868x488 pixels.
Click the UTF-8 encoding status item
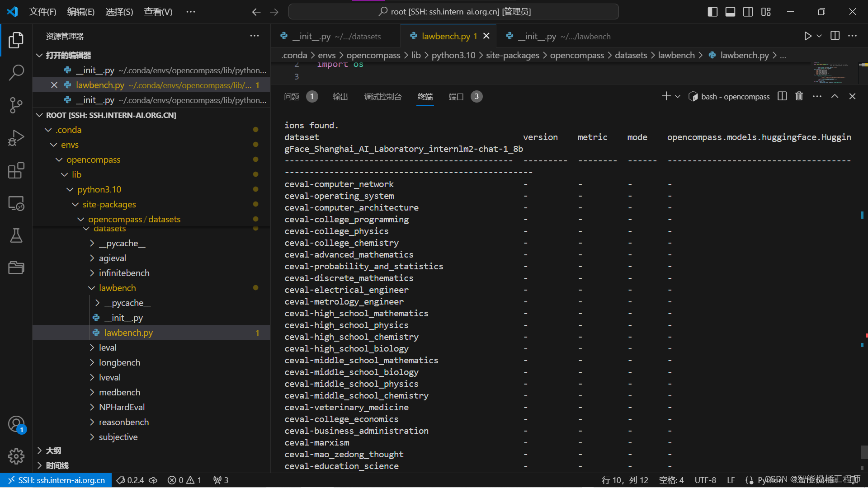point(705,480)
